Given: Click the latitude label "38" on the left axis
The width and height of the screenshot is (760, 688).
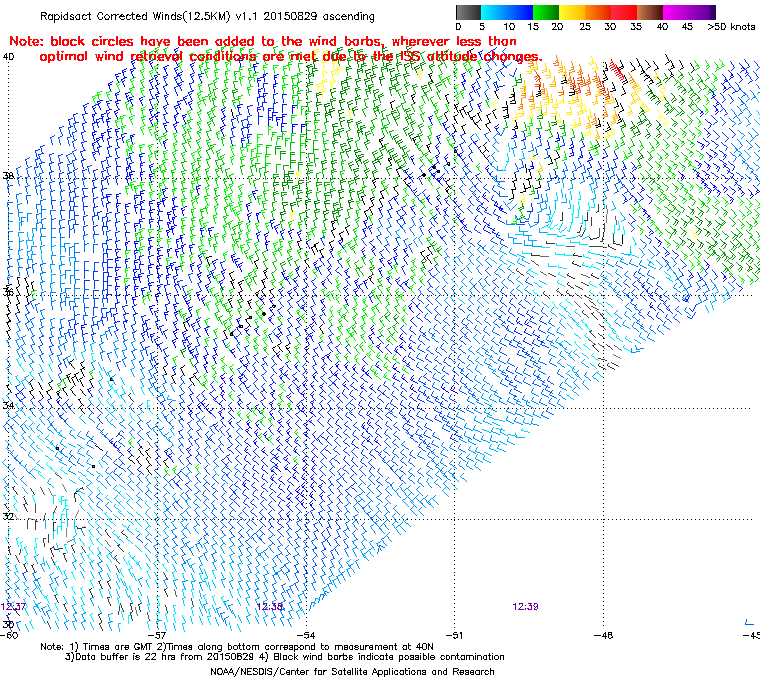Looking at the screenshot, I should pyautogui.click(x=8, y=176).
